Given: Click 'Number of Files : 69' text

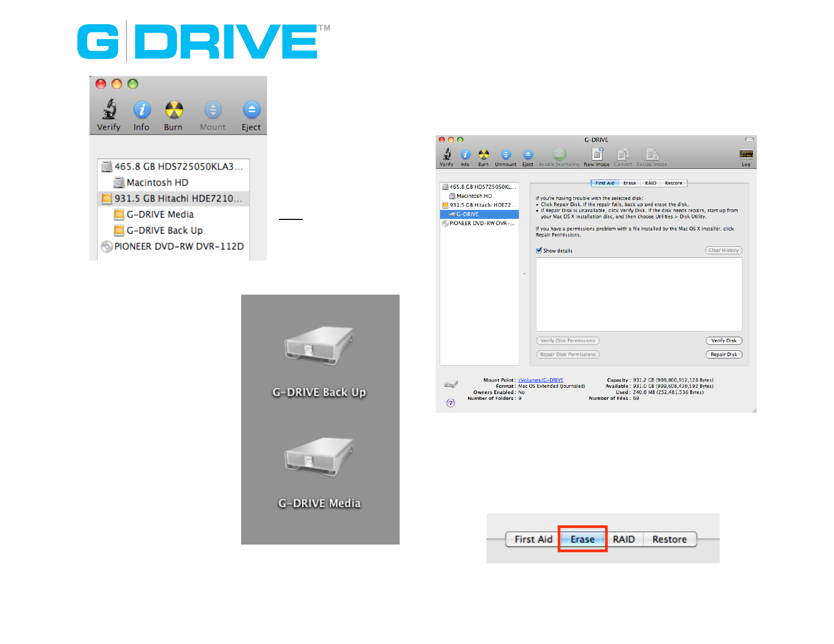Looking at the screenshot, I should pos(614,398).
